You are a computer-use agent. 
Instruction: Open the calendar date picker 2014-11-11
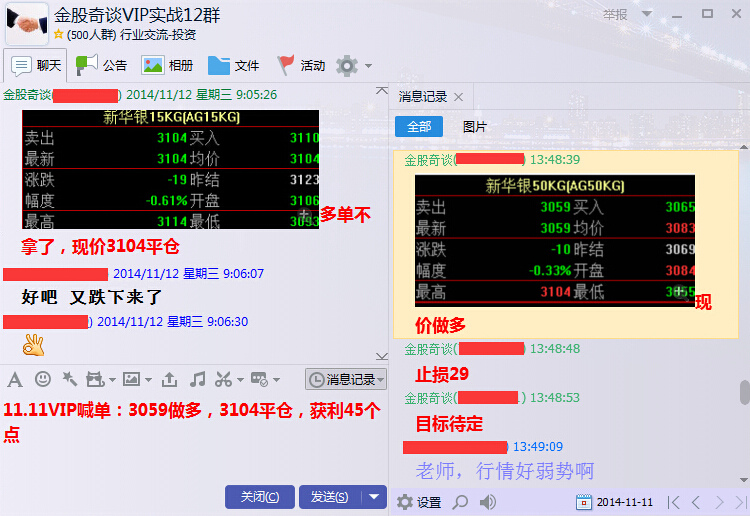615,502
